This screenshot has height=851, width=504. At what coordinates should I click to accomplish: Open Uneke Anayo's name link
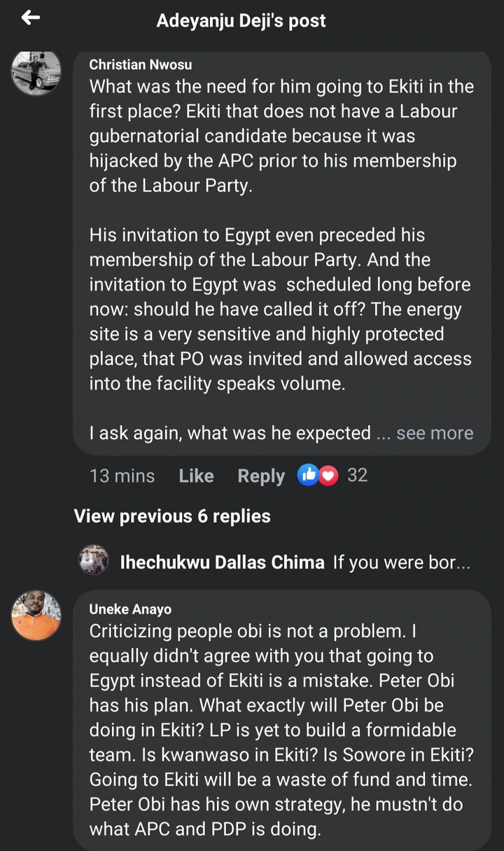130,610
